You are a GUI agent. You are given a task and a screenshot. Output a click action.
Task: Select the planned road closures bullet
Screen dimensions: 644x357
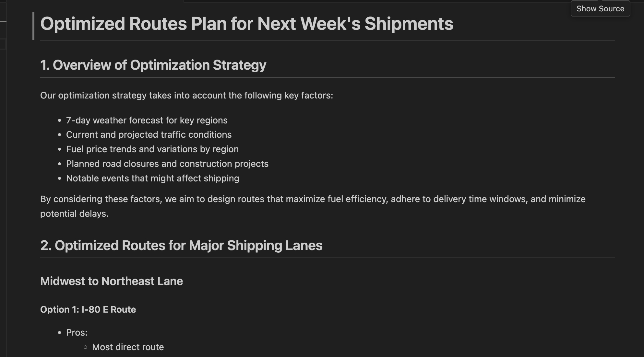[x=167, y=164]
